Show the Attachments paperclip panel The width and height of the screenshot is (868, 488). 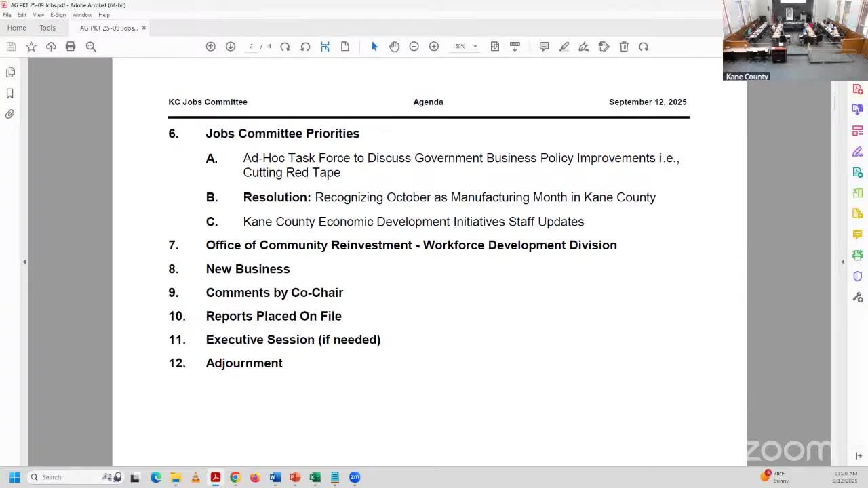pyautogui.click(x=10, y=114)
